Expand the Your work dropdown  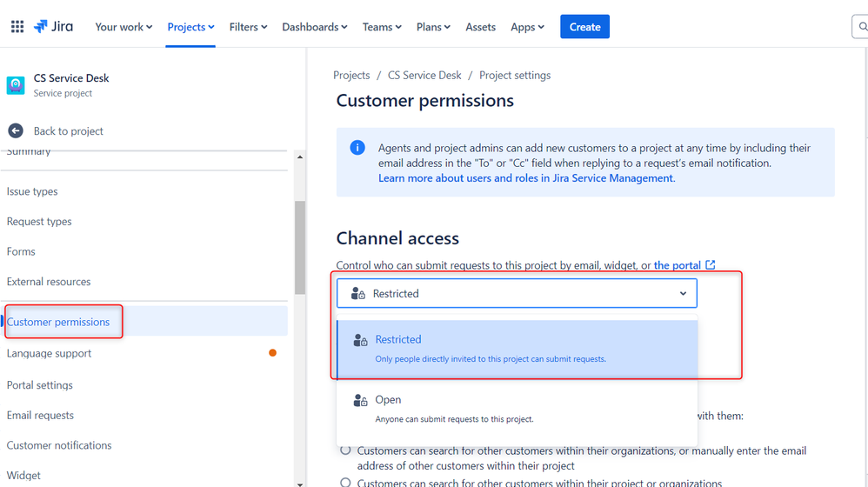pos(124,27)
